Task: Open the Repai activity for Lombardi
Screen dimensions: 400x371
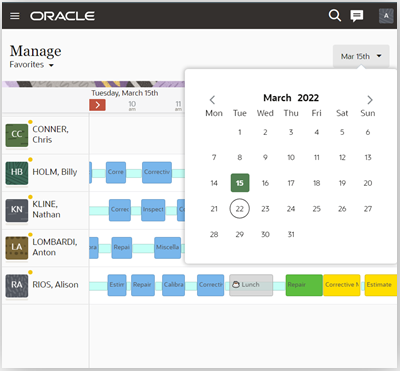Action: (122, 248)
